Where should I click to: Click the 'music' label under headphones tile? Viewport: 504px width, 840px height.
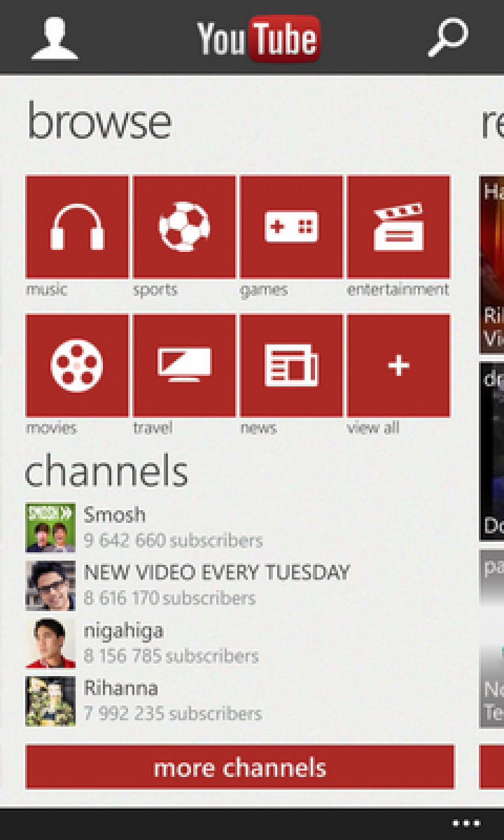(46, 289)
